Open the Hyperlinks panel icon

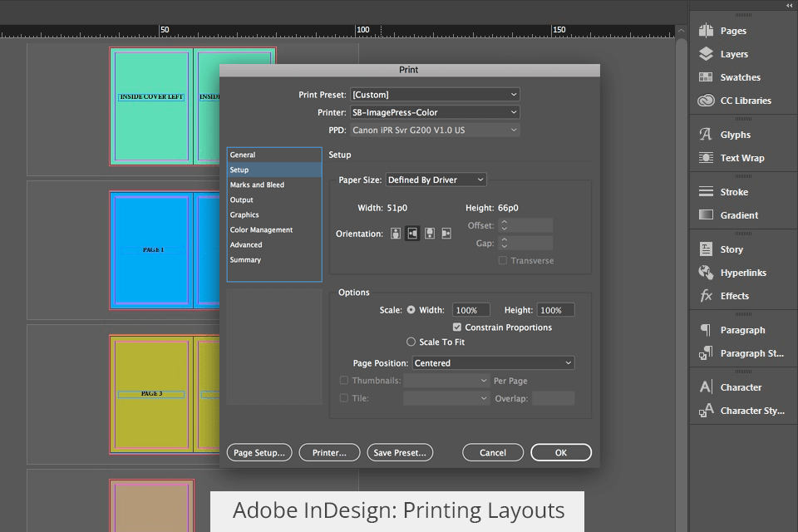pos(706,273)
